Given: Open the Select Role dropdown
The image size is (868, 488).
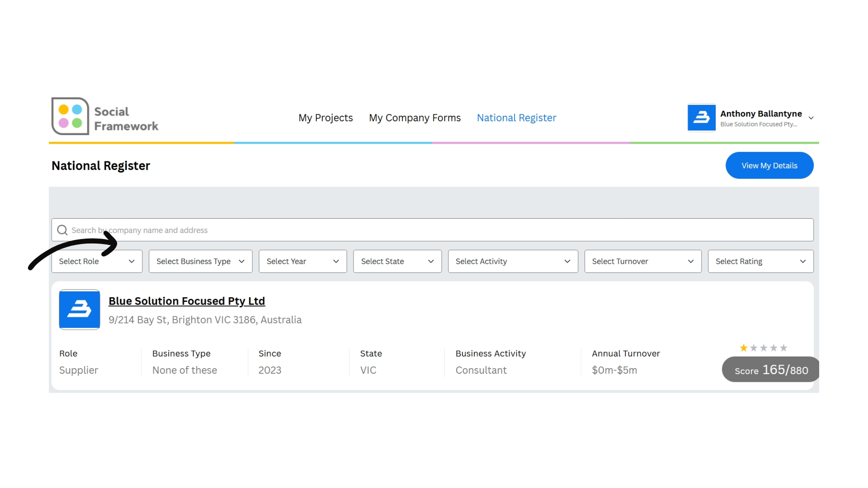Looking at the screenshot, I should pos(97,261).
